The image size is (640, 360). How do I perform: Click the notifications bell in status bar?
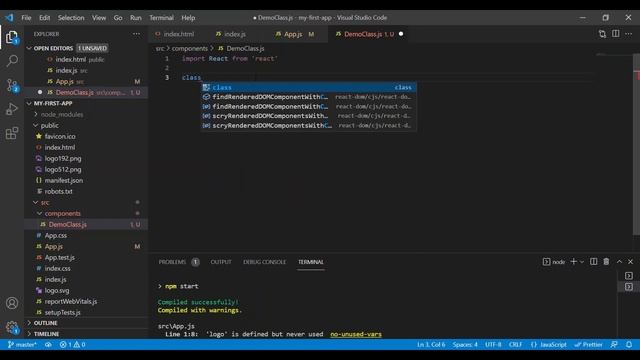pyautogui.click(x=629, y=344)
